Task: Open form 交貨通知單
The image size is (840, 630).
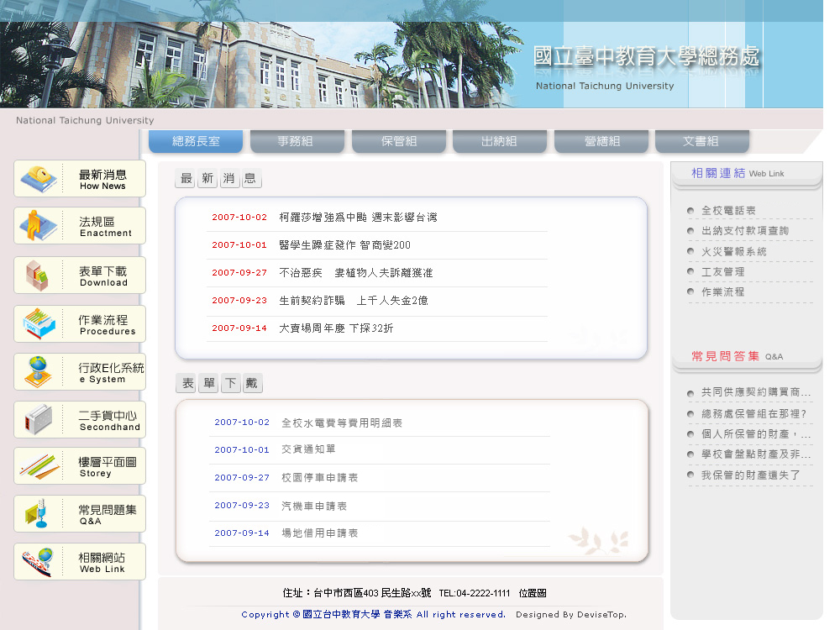Action: [308, 449]
